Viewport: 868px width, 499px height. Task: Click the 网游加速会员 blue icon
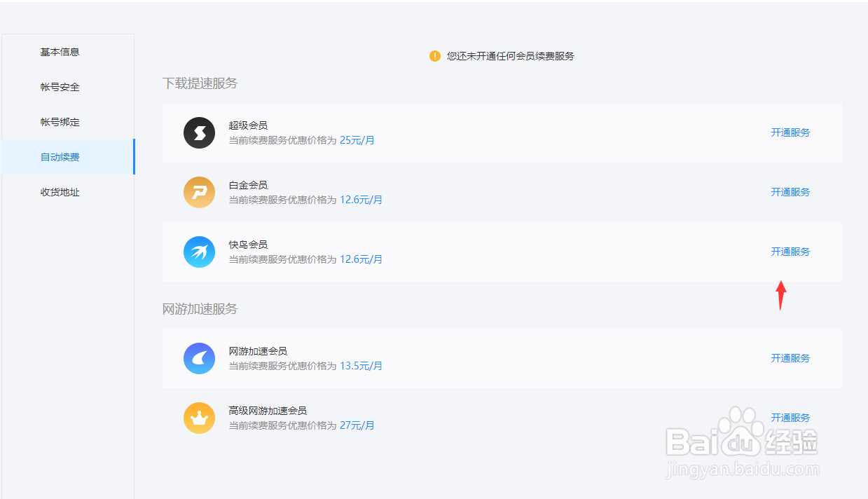(x=199, y=358)
